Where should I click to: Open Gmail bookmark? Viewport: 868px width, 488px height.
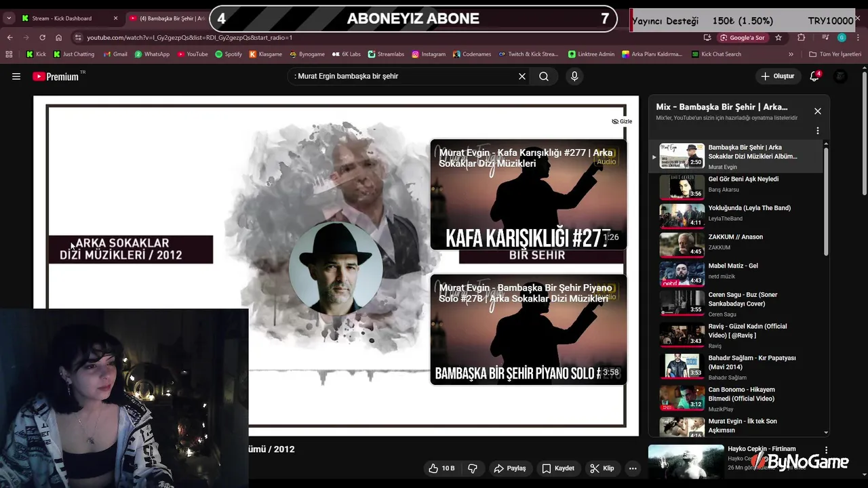click(115, 54)
